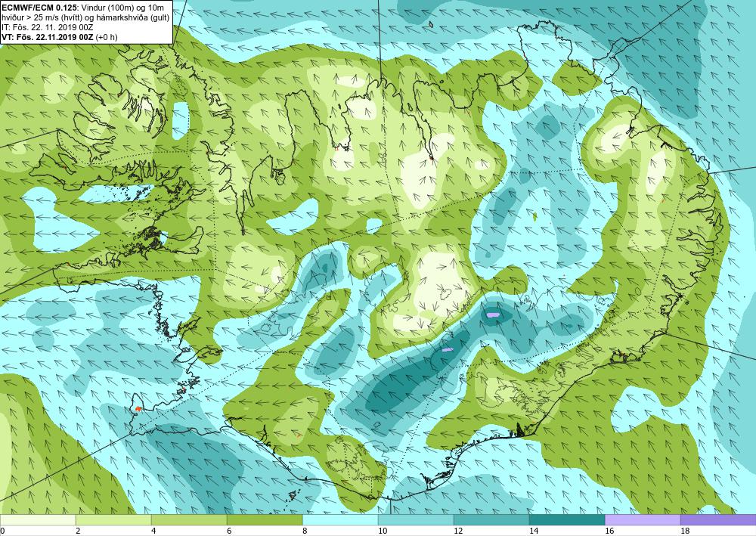Click the light purple 16-18 legend swatch
Screen dimensions: 756x536
(643, 519)
